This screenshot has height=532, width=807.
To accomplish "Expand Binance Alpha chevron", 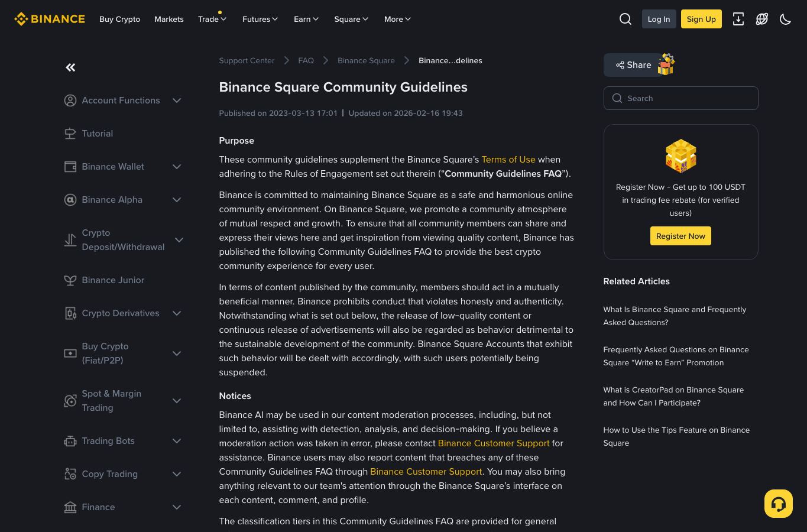I will (x=177, y=200).
